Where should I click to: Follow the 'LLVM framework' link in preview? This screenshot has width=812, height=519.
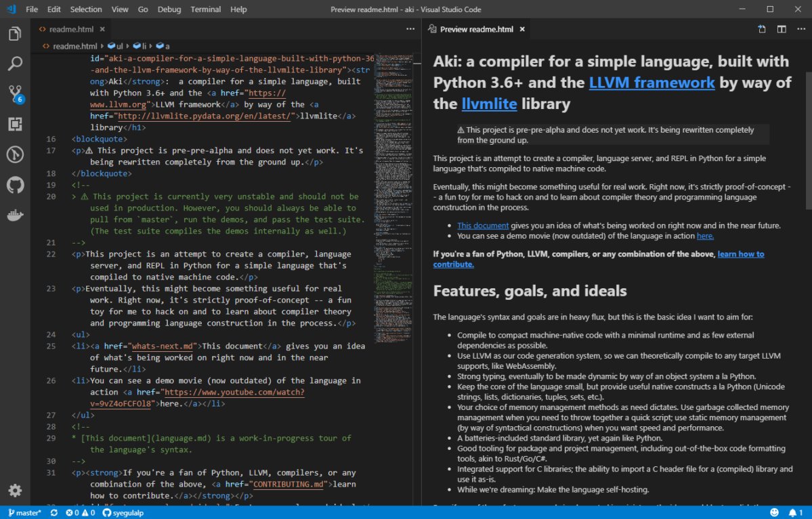(x=651, y=83)
